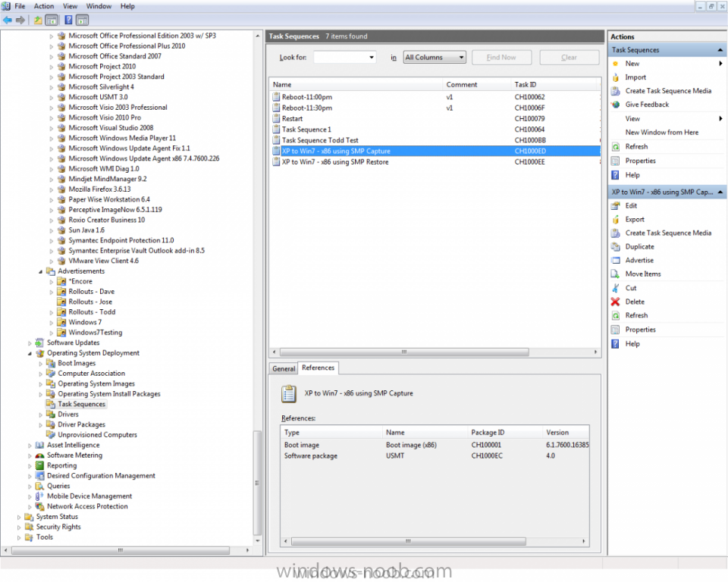Toggle the action pane toolbar icon
Image resolution: width=728 pixels, height=582 pixels.
[x=82, y=20]
